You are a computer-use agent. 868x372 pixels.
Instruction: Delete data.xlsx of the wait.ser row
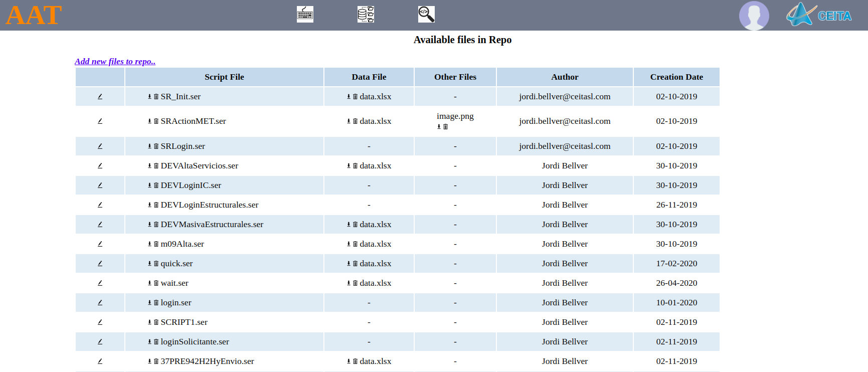coord(355,283)
